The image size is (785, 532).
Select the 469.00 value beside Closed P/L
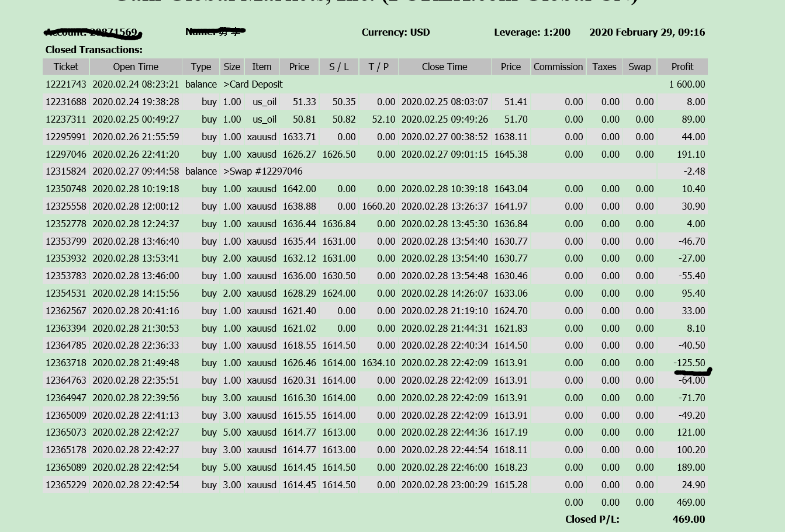(689, 519)
